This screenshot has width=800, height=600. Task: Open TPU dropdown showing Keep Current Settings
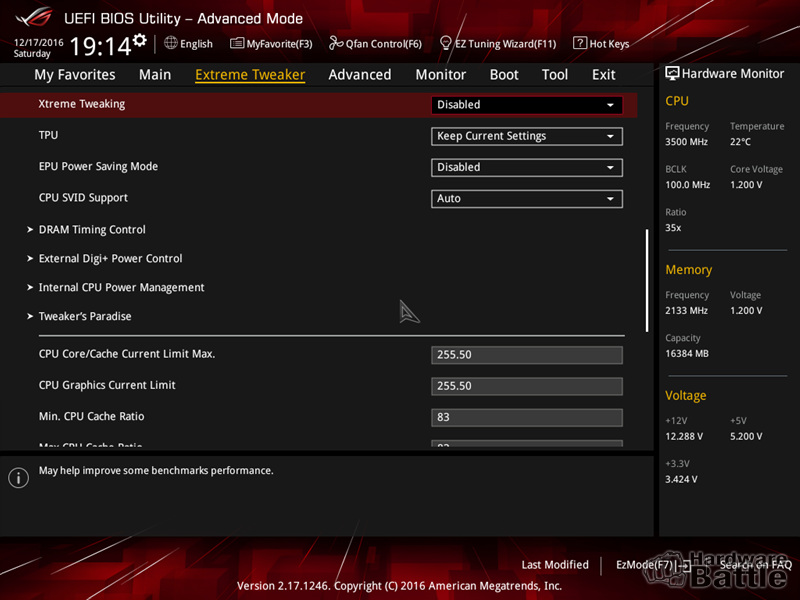click(527, 136)
